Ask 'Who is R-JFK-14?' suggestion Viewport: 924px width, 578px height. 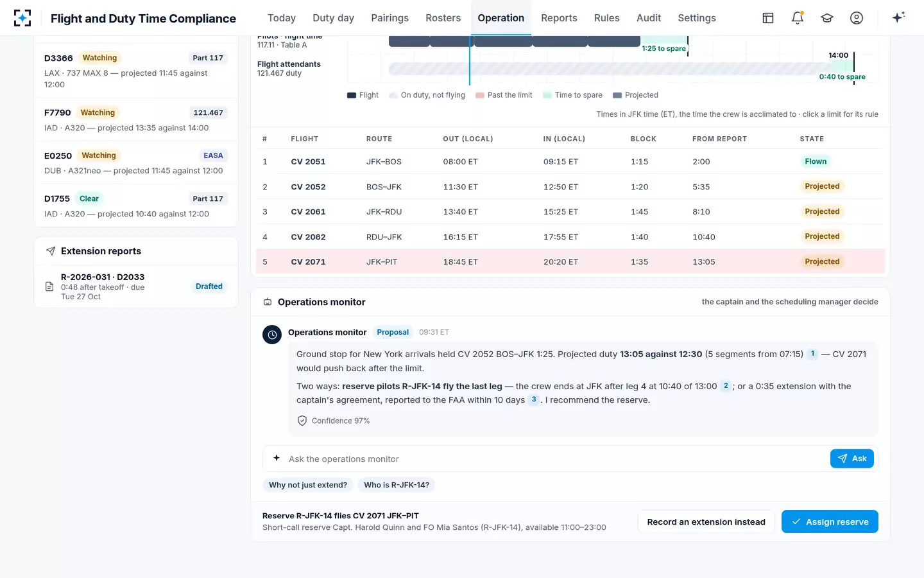(397, 485)
